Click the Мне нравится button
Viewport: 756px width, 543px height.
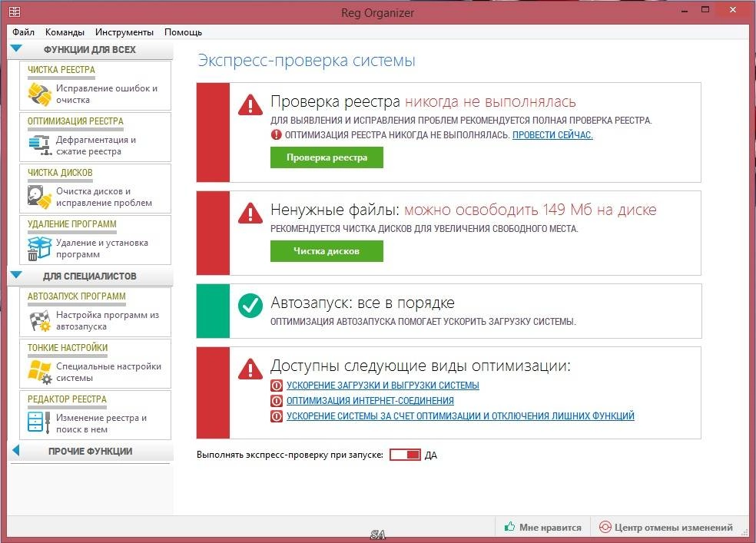(543, 527)
